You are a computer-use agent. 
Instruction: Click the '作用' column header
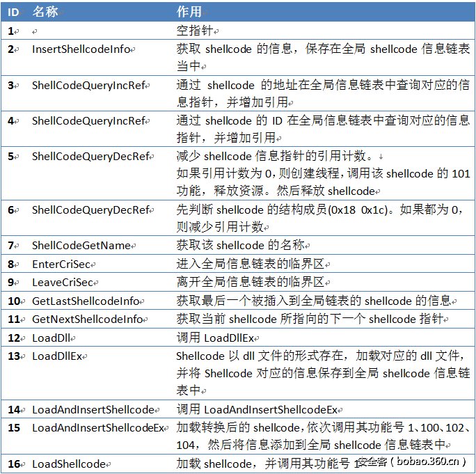click(x=189, y=12)
